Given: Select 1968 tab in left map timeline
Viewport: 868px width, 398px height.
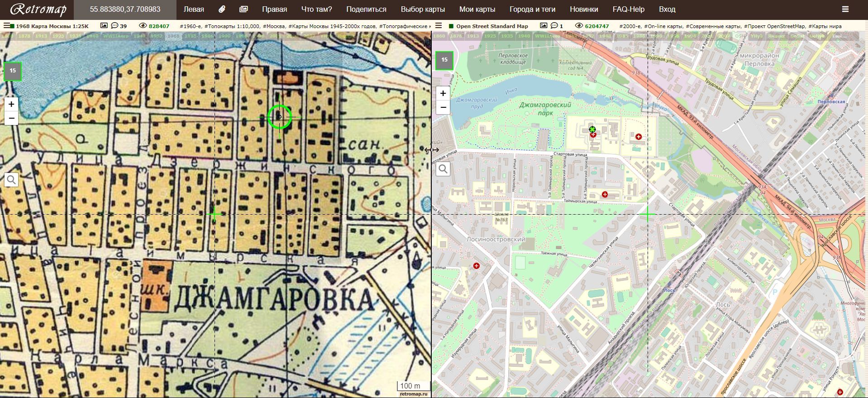Looking at the screenshot, I should tap(173, 36).
